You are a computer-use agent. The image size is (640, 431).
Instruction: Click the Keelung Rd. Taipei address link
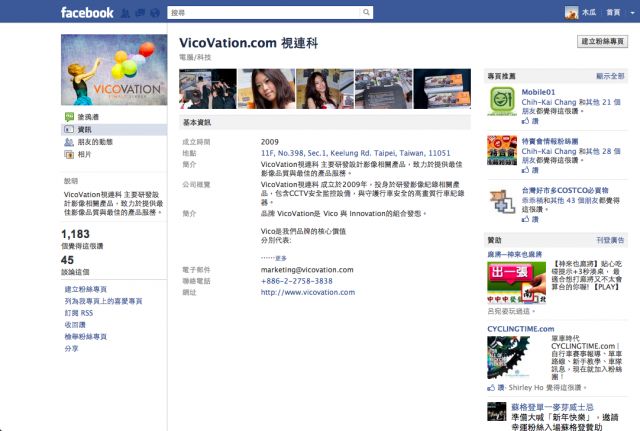356,153
